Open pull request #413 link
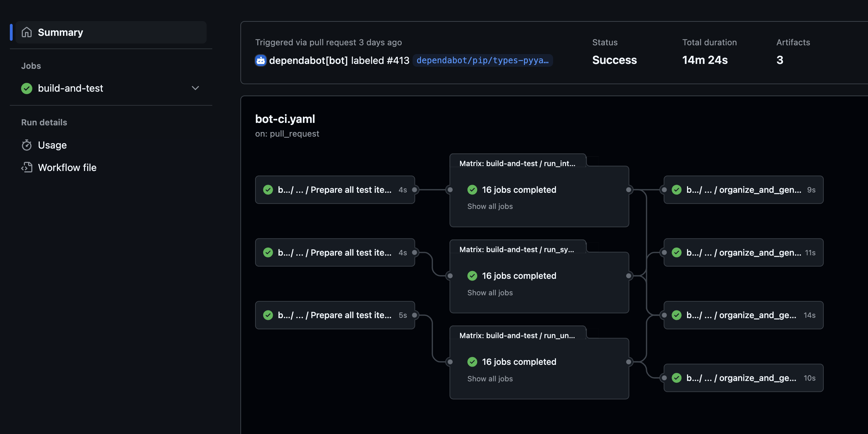 click(398, 60)
